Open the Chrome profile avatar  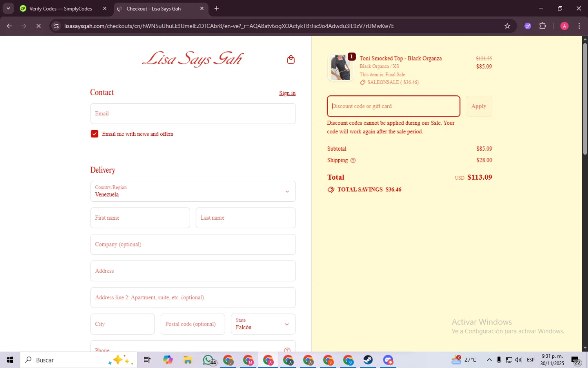pyautogui.click(x=564, y=26)
